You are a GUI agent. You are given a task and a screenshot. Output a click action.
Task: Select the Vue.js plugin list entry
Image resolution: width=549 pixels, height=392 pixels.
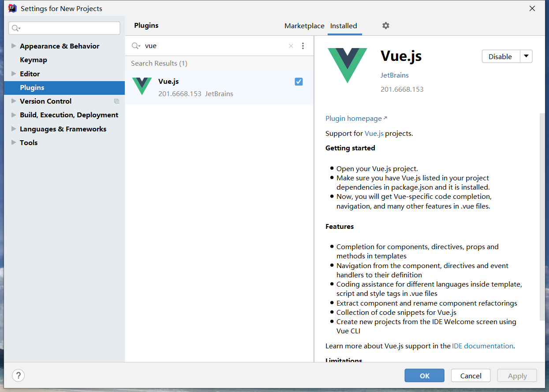[219, 87]
